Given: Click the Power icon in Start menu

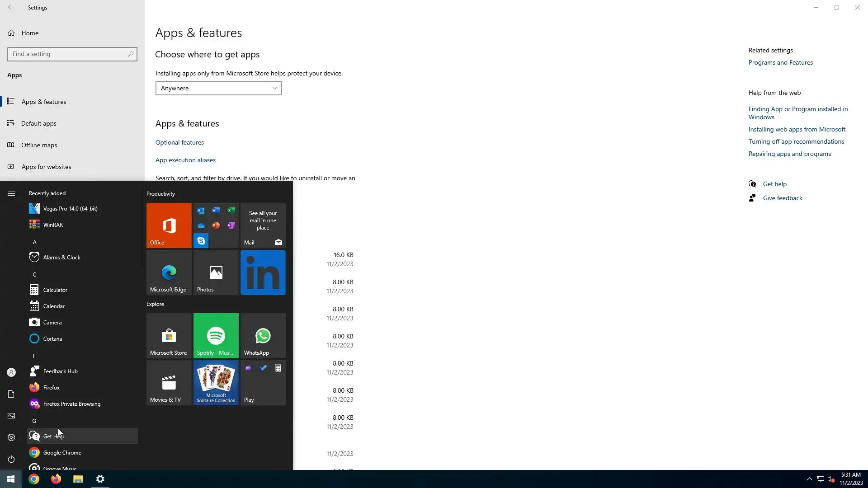Looking at the screenshot, I should (x=11, y=459).
